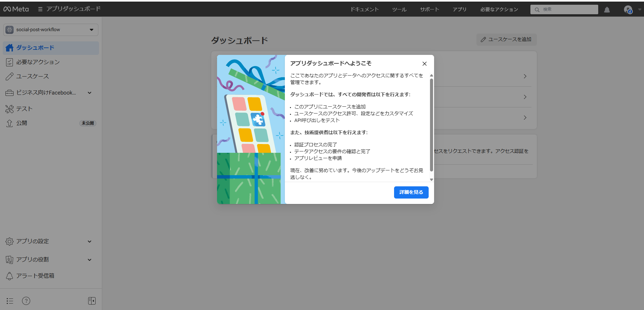Viewport: 644px width, 310px height.
Task: Click the dialog's vertical scrollbar
Action: point(431,125)
